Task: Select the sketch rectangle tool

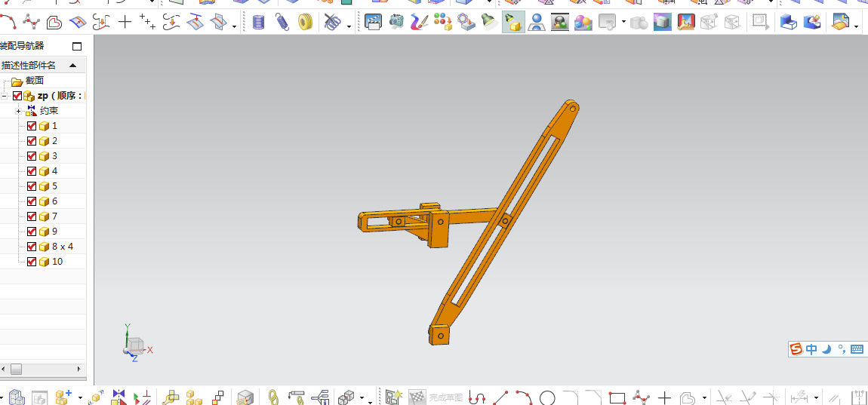Action: click(617, 397)
